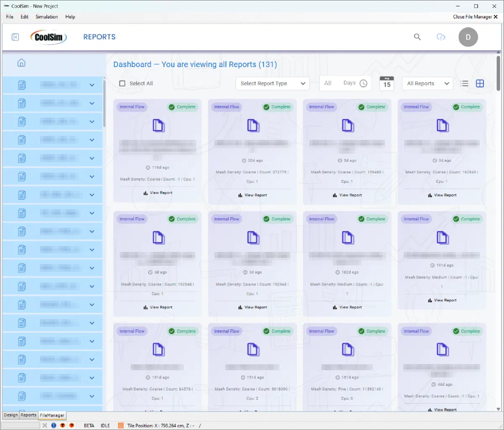Click the Dashboard heading with 131 reports
The width and height of the screenshot is (504, 430).
pos(195,64)
